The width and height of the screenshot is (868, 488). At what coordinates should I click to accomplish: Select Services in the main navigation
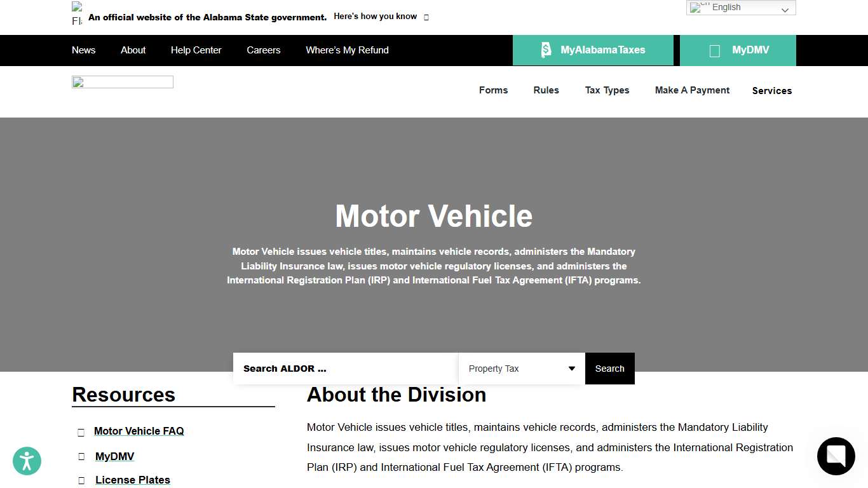[x=771, y=91]
